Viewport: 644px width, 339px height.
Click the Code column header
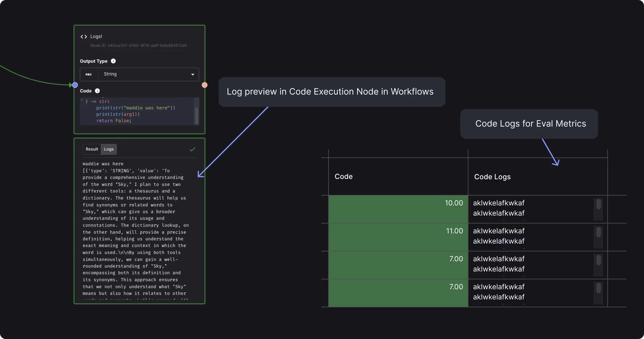(343, 177)
